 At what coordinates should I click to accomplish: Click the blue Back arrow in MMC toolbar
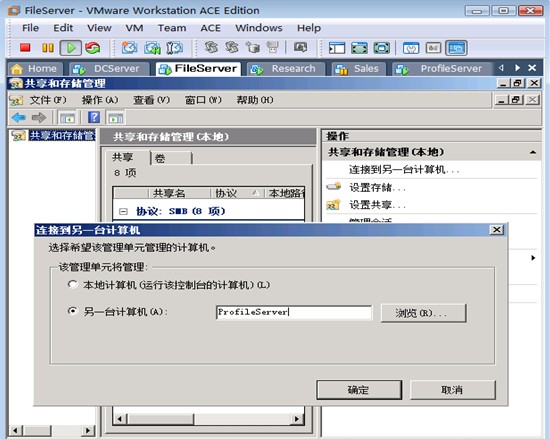(x=19, y=117)
